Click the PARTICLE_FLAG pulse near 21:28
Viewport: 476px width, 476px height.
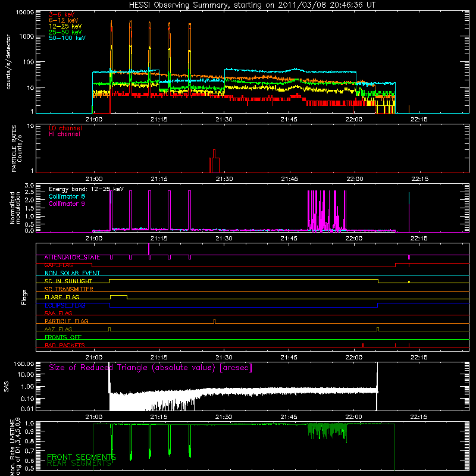click(215, 321)
